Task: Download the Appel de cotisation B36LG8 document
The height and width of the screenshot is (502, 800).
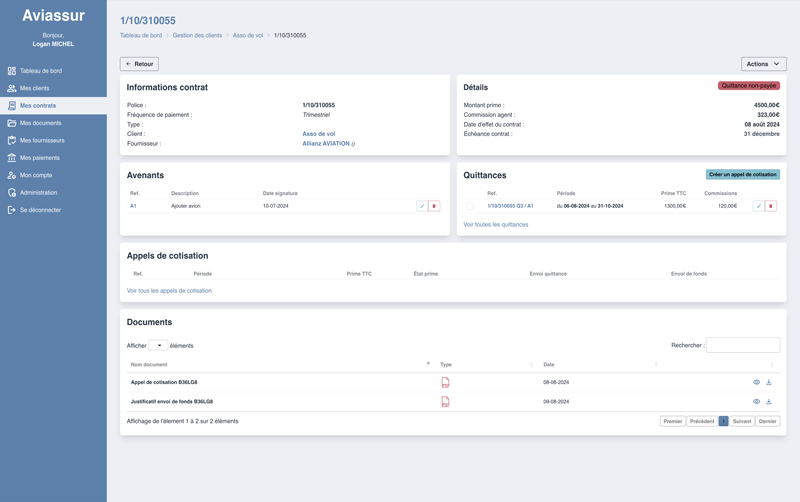Action: 769,382
